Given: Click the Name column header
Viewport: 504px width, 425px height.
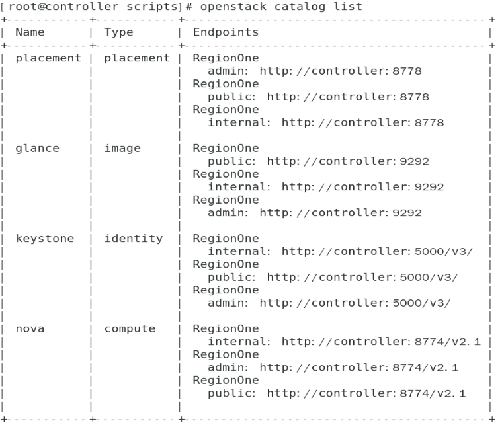Looking at the screenshot, I should (x=30, y=32).
